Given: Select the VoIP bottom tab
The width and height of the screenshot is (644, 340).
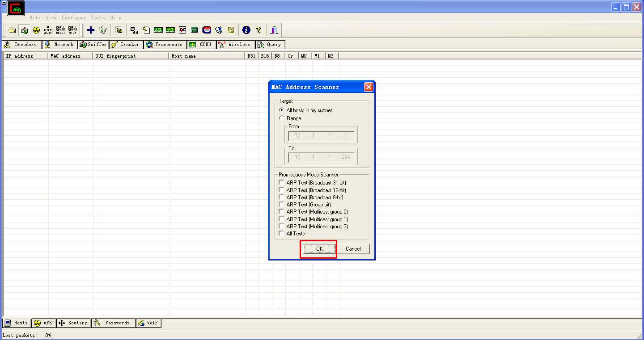Looking at the screenshot, I should pos(148,323).
